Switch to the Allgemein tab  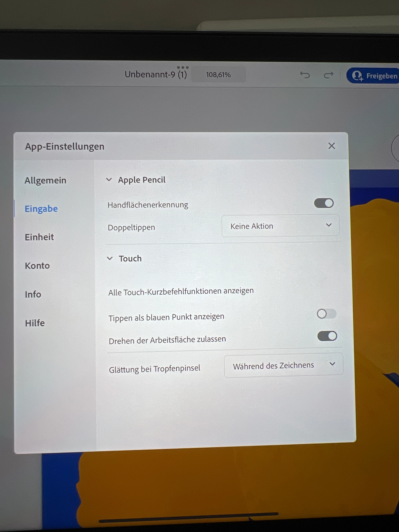(46, 180)
